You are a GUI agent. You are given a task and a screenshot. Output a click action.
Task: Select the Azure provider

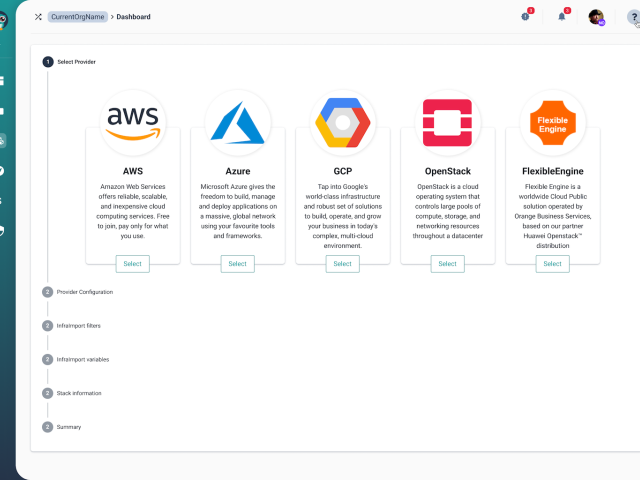point(238,264)
